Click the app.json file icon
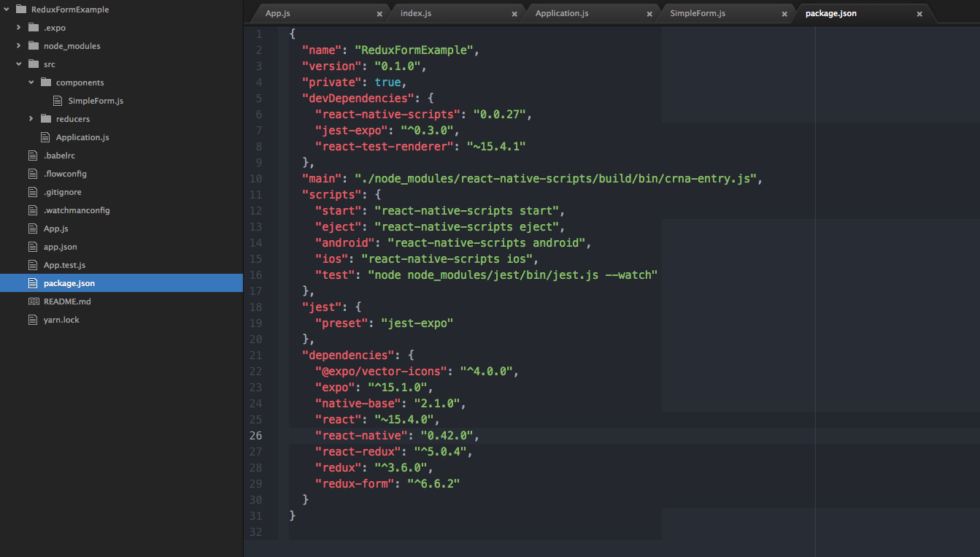 (x=32, y=246)
